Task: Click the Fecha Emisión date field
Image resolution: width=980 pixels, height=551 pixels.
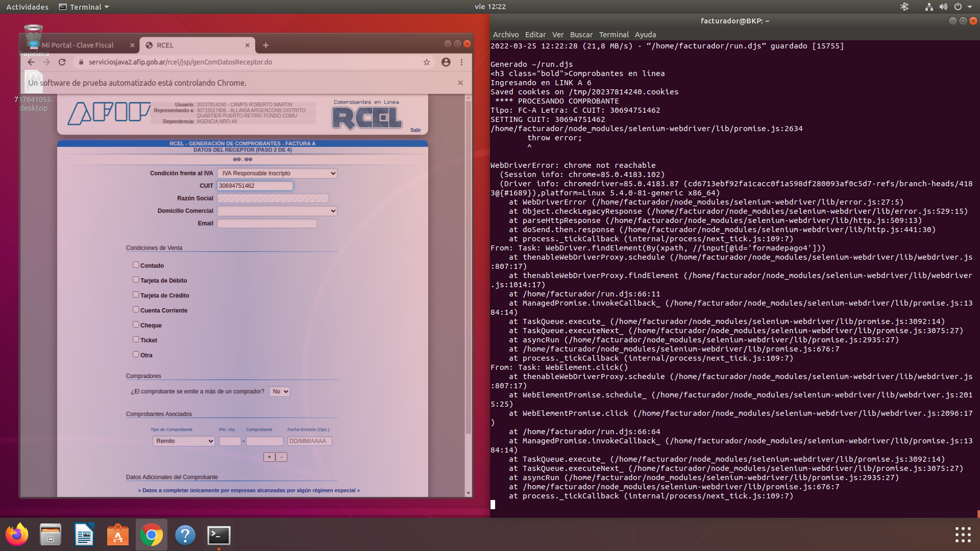Action: click(x=310, y=441)
